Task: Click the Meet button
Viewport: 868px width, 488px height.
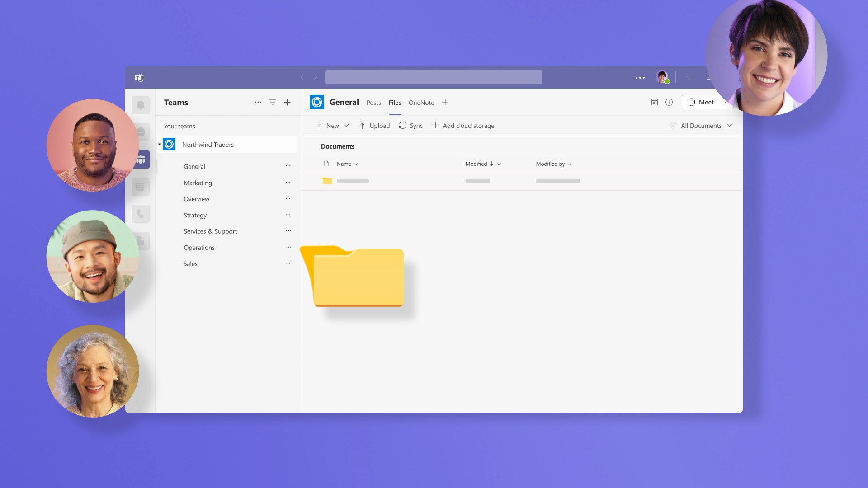Action: tap(701, 103)
